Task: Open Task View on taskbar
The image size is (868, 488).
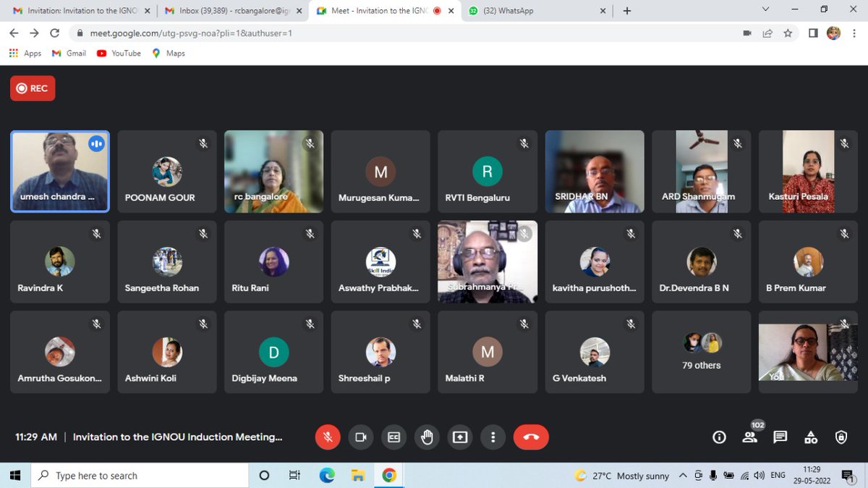Action: click(294, 475)
